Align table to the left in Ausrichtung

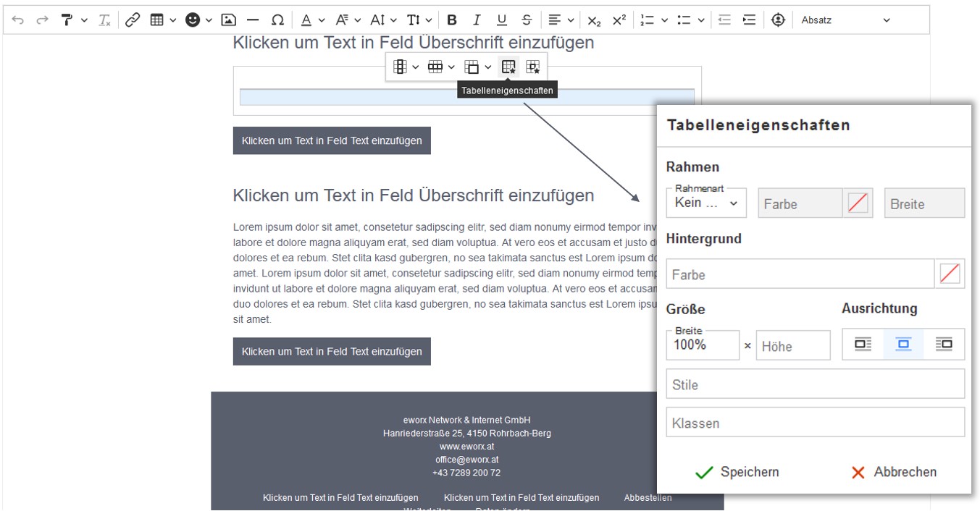[x=863, y=345]
